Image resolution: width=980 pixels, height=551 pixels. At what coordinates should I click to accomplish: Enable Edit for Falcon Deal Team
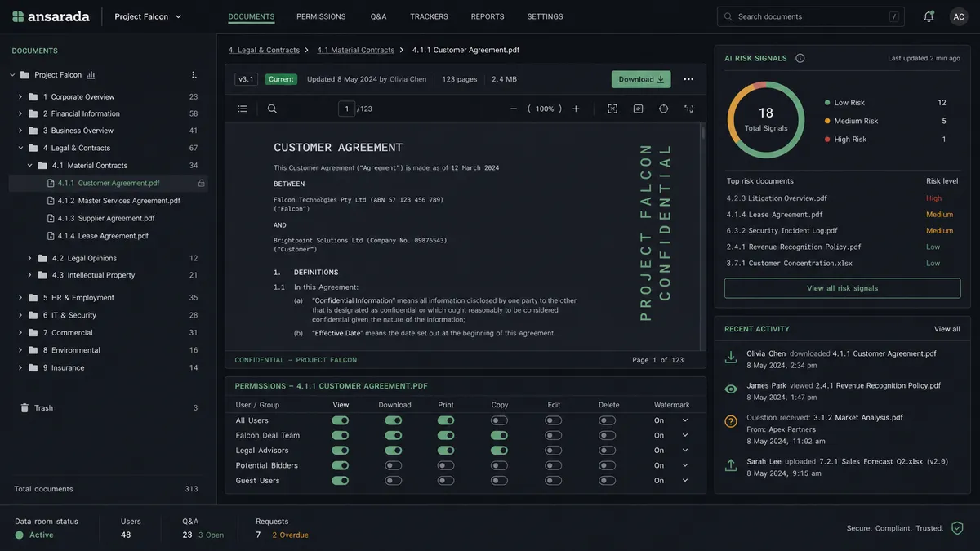pyautogui.click(x=554, y=435)
